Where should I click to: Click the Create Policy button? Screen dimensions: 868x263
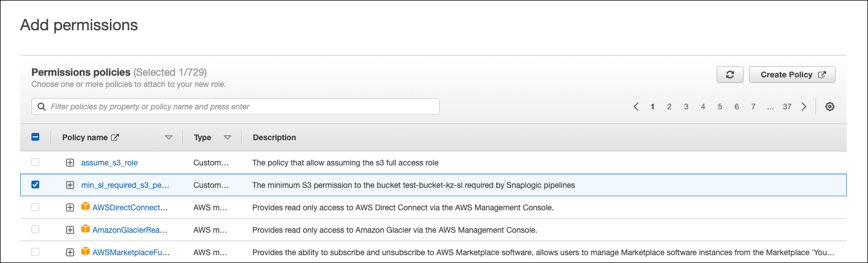click(792, 75)
